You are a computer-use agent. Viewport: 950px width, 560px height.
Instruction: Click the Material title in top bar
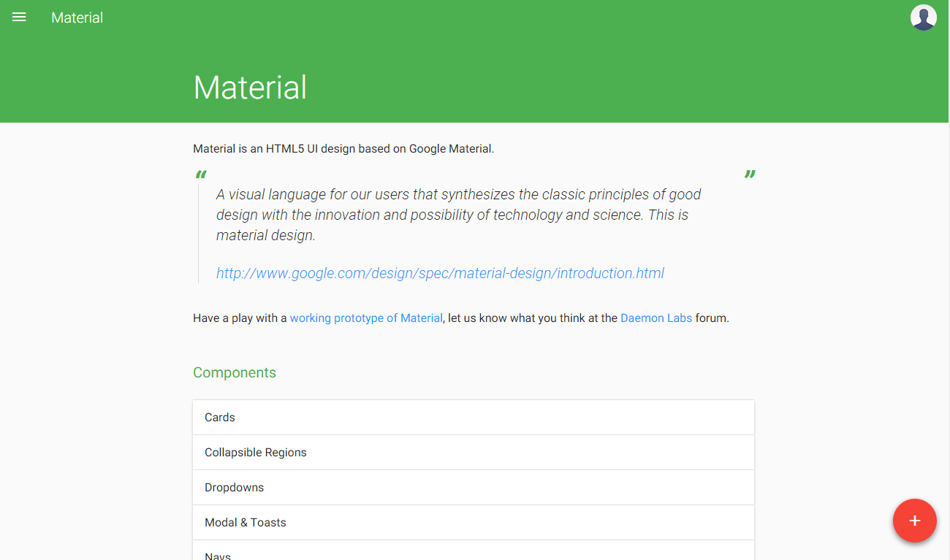click(77, 18)
